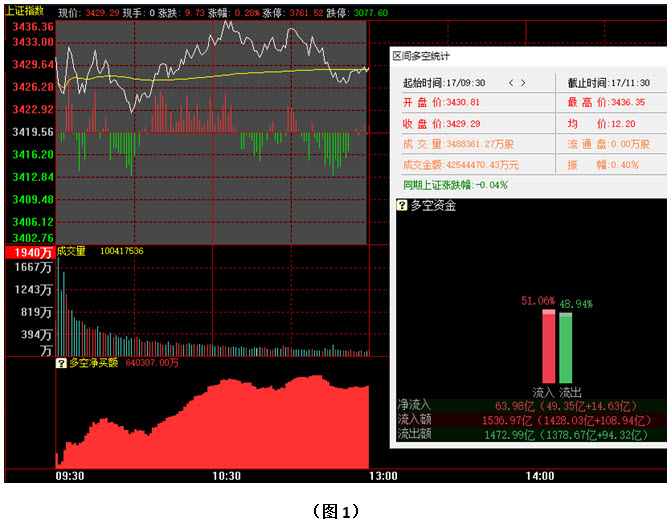
Task: Click the 成交金额:42544470.43万元 row
Action: pos(460,165)
